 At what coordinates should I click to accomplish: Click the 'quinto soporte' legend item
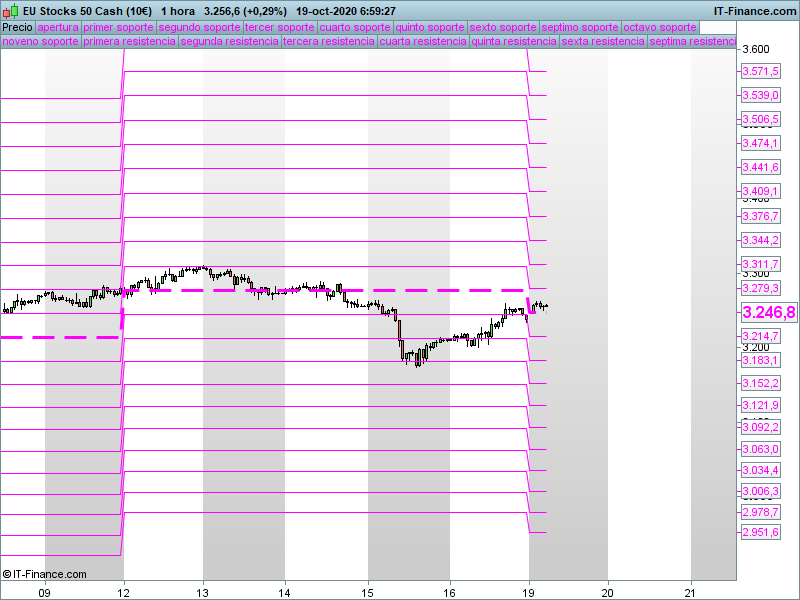tap(430, 27)
